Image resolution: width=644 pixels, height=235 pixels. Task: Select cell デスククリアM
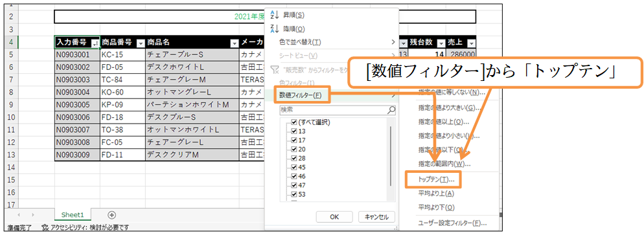click(x=192, y=155)
